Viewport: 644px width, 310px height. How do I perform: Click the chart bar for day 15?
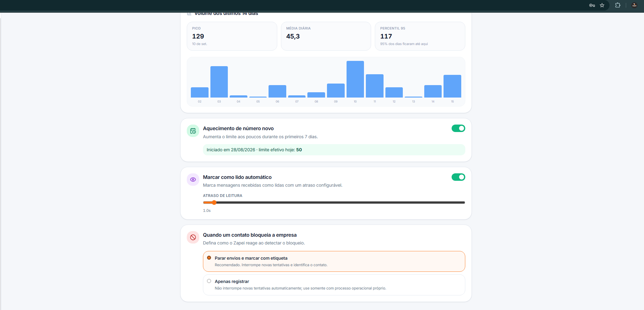(452, 86)
